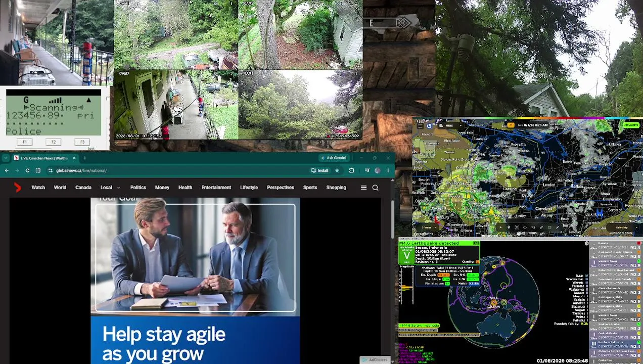Open the Chrome profile avatar
Viewport: 643px width, 364px height.
point(378,171)
